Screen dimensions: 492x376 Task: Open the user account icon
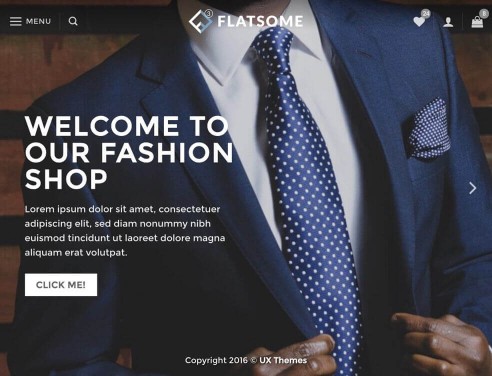[448, 22]
